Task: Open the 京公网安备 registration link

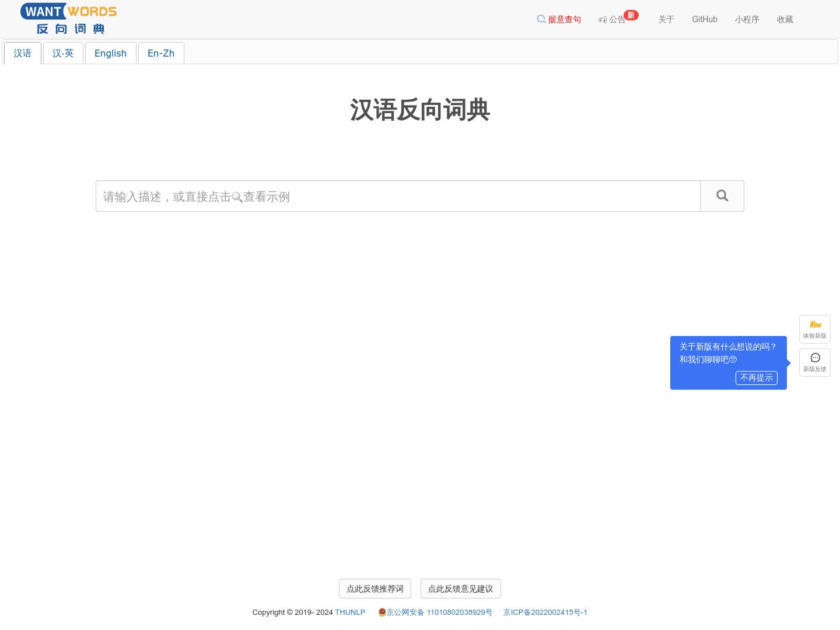Action: coord(439,612)
